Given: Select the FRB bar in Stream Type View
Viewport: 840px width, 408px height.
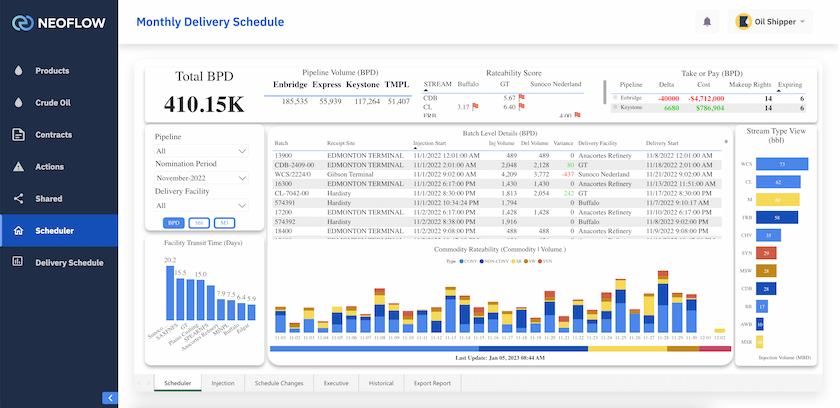Looking at the screenshot, I should pos(777,217).
